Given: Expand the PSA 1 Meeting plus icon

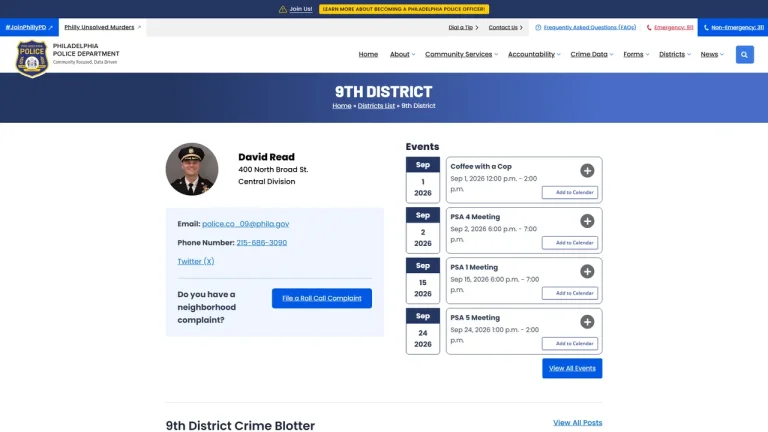Looking at the screenshot, I should click(x=587, y=271).
